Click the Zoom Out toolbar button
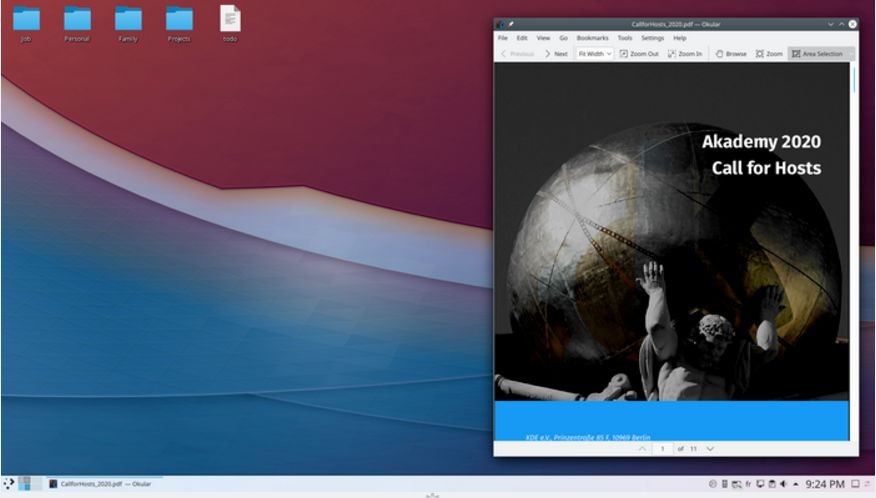Screen dimensions: 876x498 point(639,54)
